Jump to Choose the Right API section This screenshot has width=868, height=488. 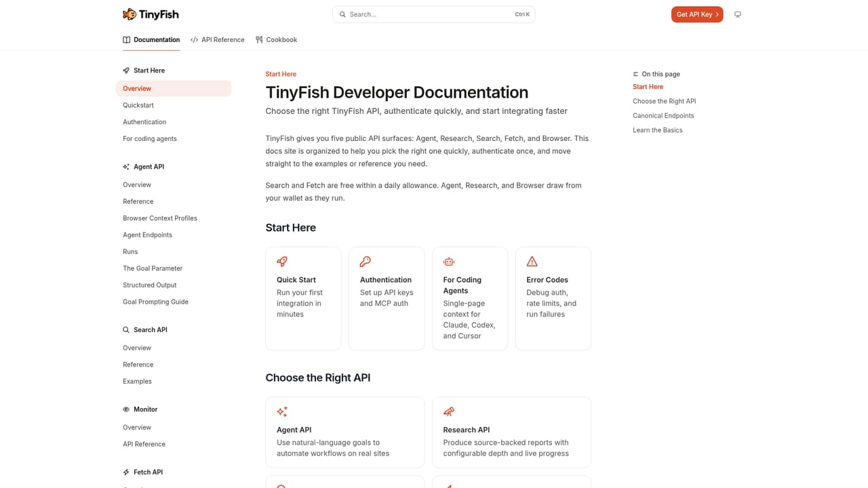(x=665, y=101)
